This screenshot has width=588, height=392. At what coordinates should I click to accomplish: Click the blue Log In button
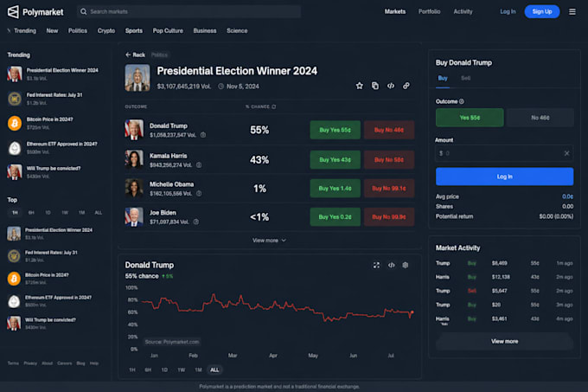click(x=504, y=177)
